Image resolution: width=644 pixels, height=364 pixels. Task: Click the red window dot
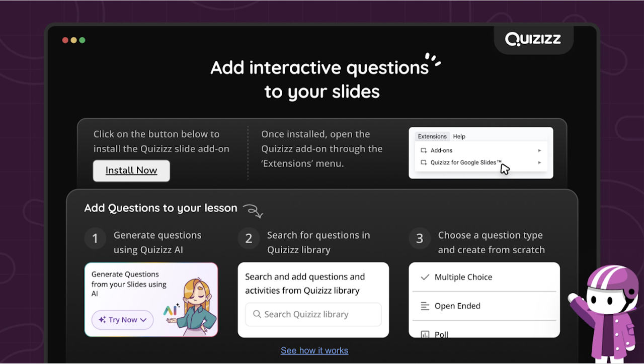(x=65, y=40)
